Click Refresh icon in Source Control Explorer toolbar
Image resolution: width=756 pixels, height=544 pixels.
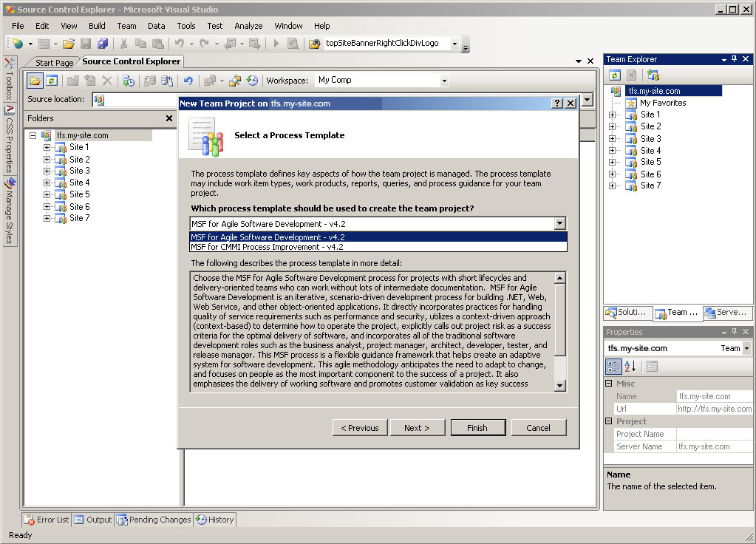[52, 81]
